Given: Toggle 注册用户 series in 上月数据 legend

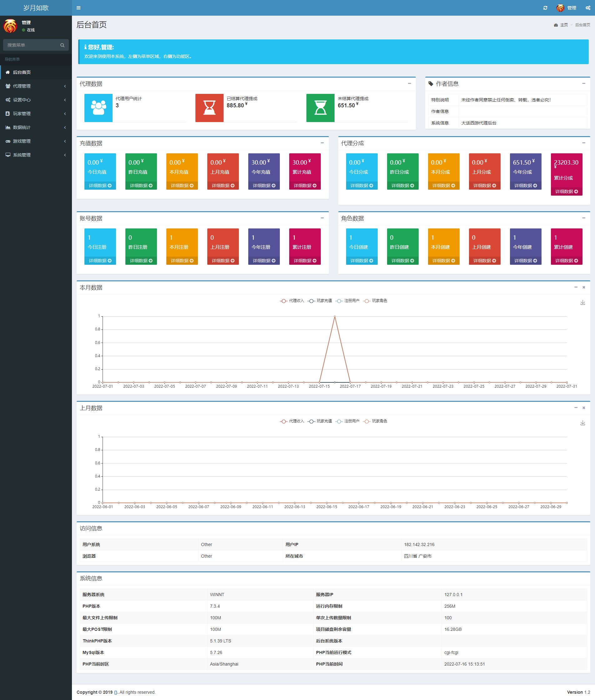Looking at the screenshot, I should [347, 421].
